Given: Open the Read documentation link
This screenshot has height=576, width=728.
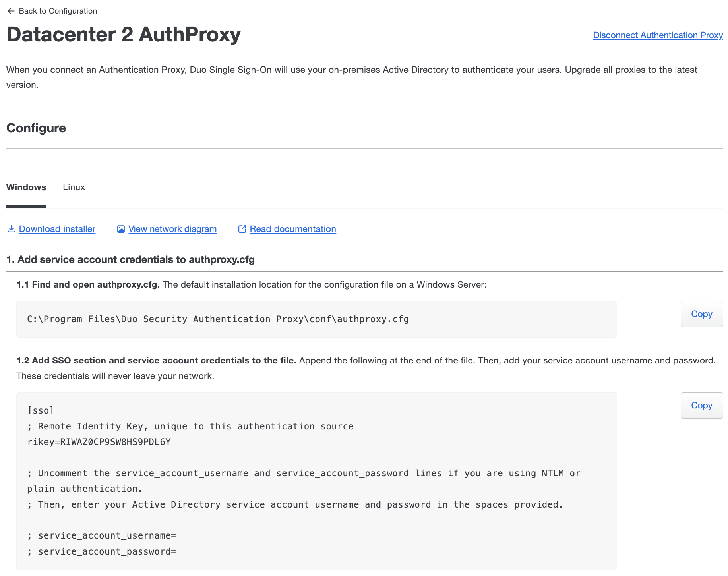Looking at the screenshot, I should point(293,229).
